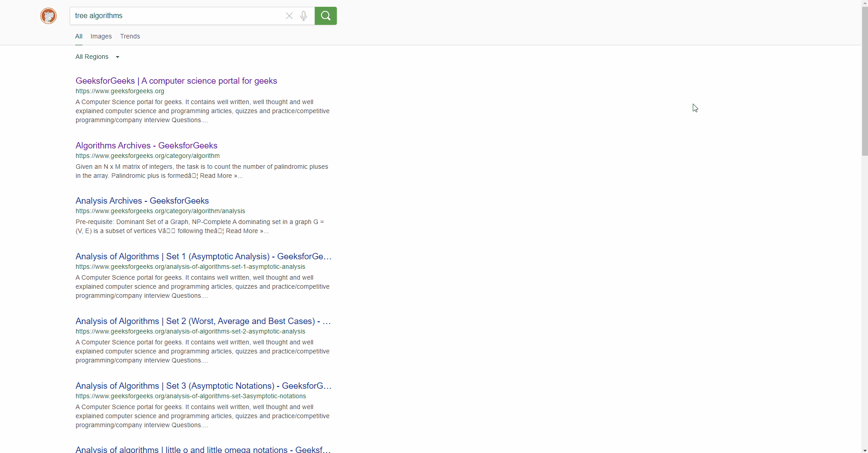This screenshot has width=868, height=453.
Task: Switch to the Trends tab
Action: pos(130,36)
